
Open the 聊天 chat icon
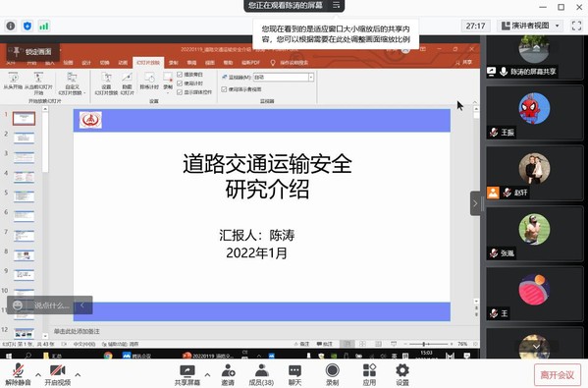pyautogui.click(x=294, y=370)
